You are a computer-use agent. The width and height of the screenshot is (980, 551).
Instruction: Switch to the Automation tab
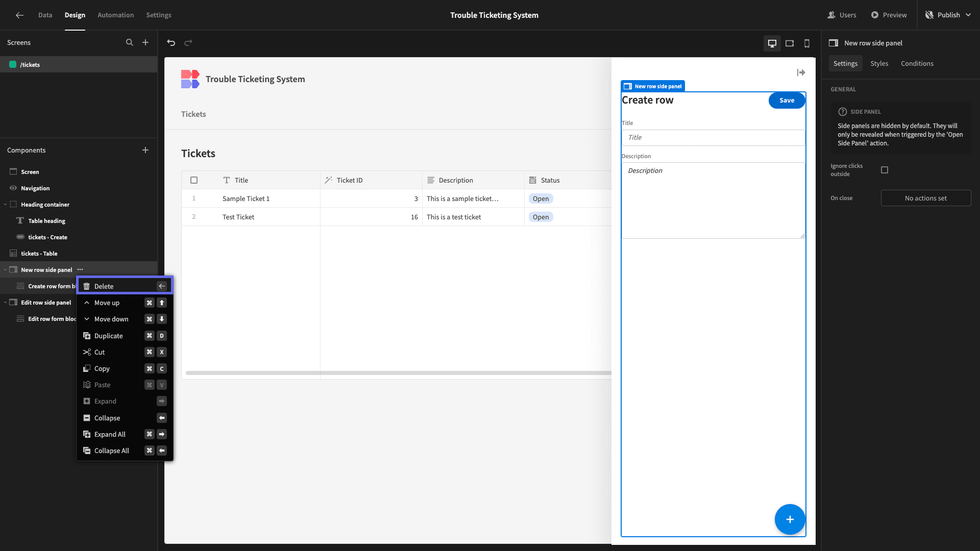coord(115,15)
